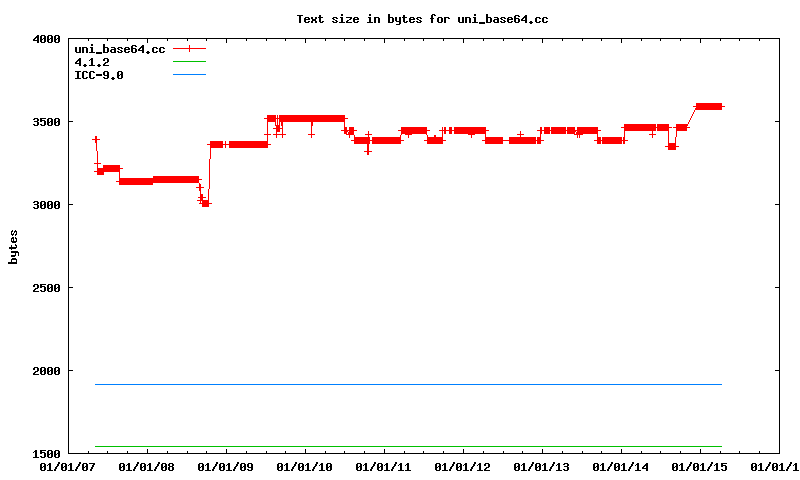The height and width of the screenshot is (480, 800).
Task: Click the 01/01/07 x-axis date label
Action: click(68, 467)
